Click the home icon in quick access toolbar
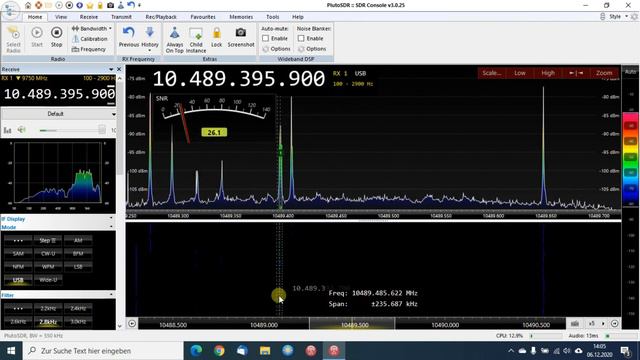 coord(28,5)
